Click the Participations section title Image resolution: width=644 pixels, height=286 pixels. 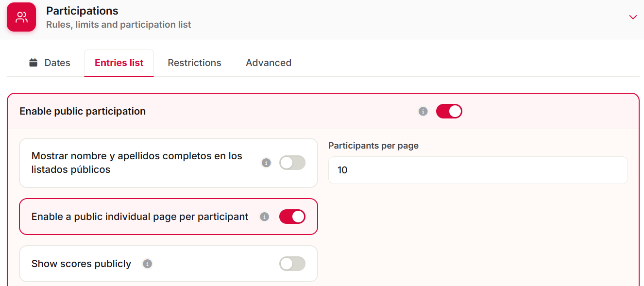pos(82,11)
